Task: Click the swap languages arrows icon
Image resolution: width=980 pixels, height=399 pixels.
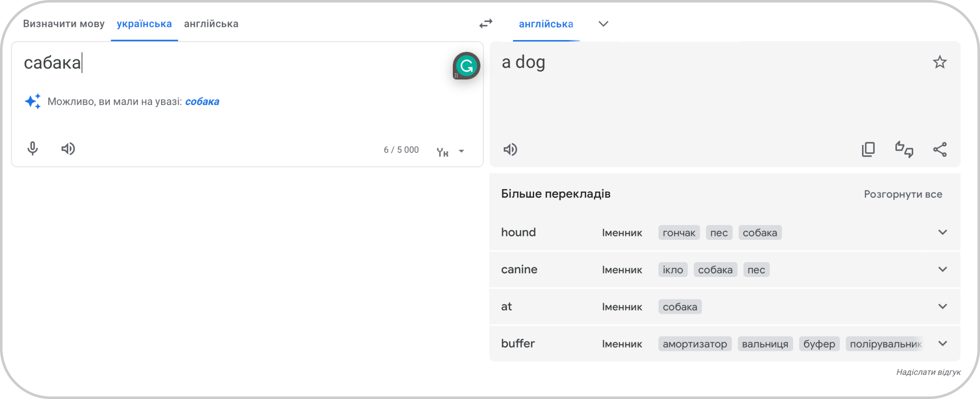Action: pos(486,24)
